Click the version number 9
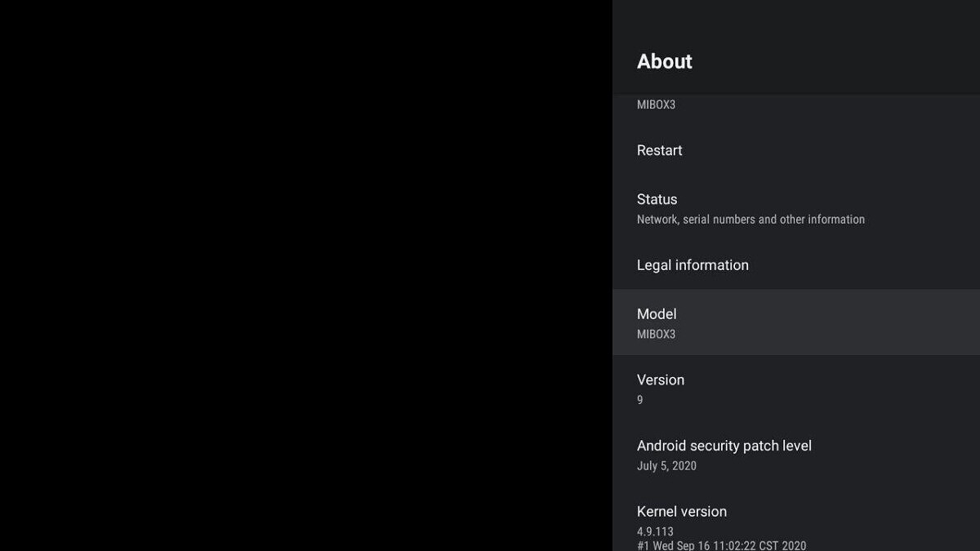 [x=640, y=400]
